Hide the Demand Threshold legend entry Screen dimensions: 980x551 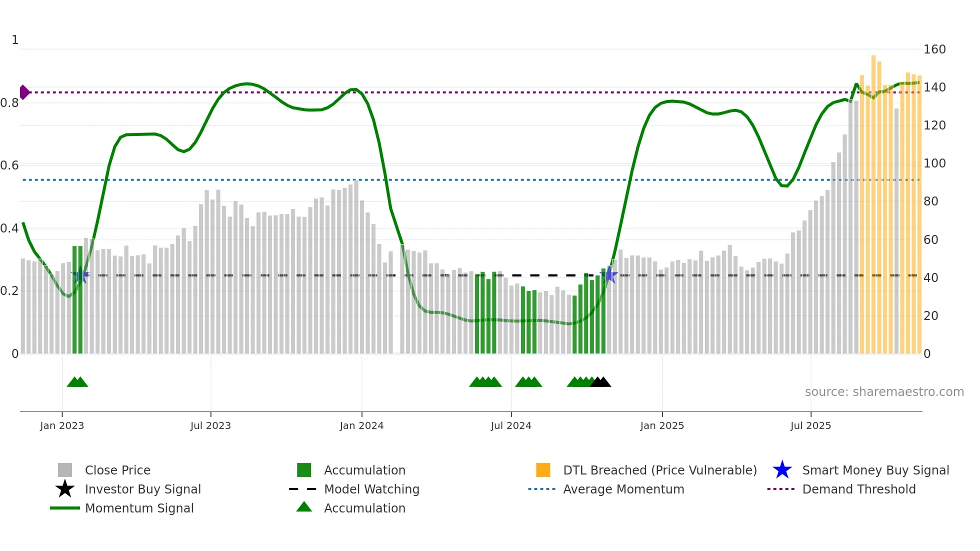coord(858,489)
